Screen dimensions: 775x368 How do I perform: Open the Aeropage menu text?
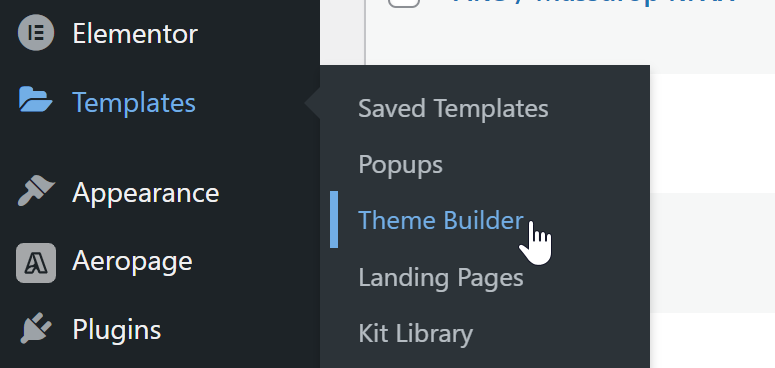pos(132,261)
